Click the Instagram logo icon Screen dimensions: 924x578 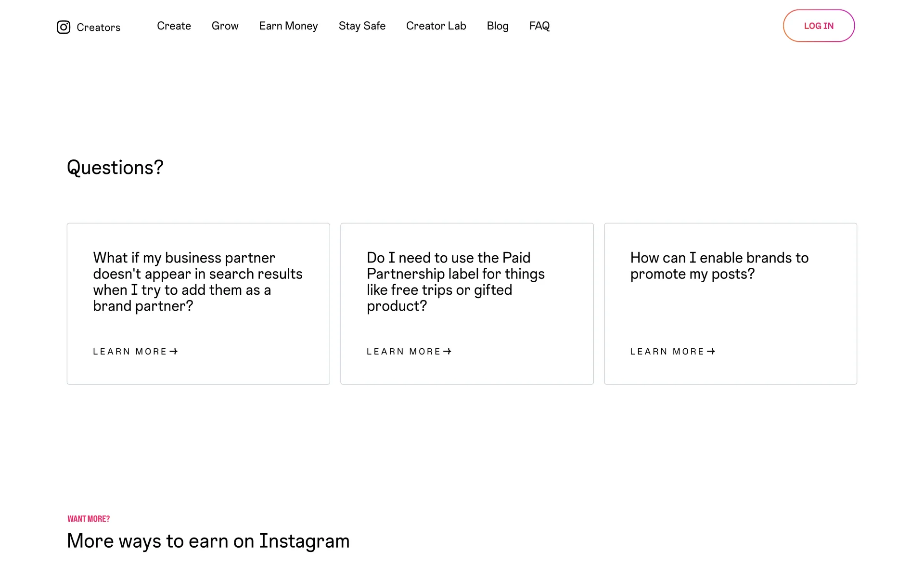(64, 27)
